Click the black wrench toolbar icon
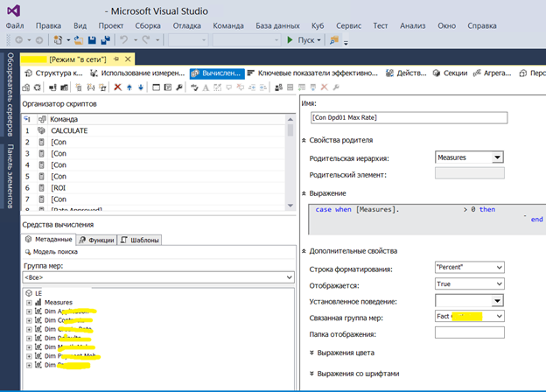 (x=179, y=87)
